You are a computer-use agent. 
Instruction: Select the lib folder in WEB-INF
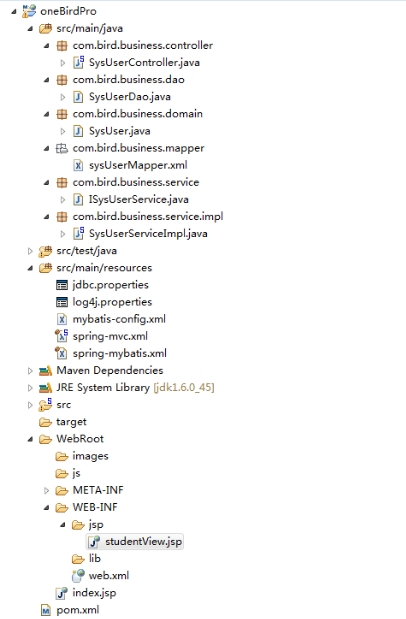pyautogui.click(x=94, y=559)
